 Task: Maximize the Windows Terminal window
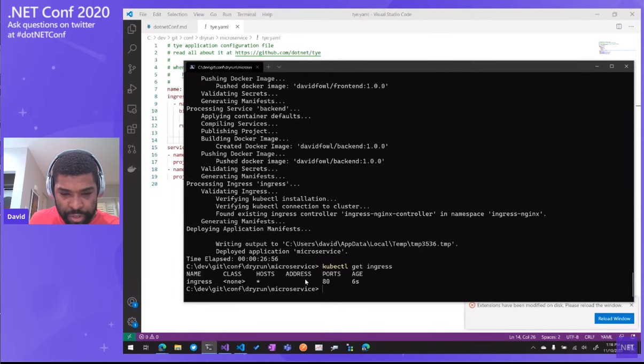click(611, 67)
